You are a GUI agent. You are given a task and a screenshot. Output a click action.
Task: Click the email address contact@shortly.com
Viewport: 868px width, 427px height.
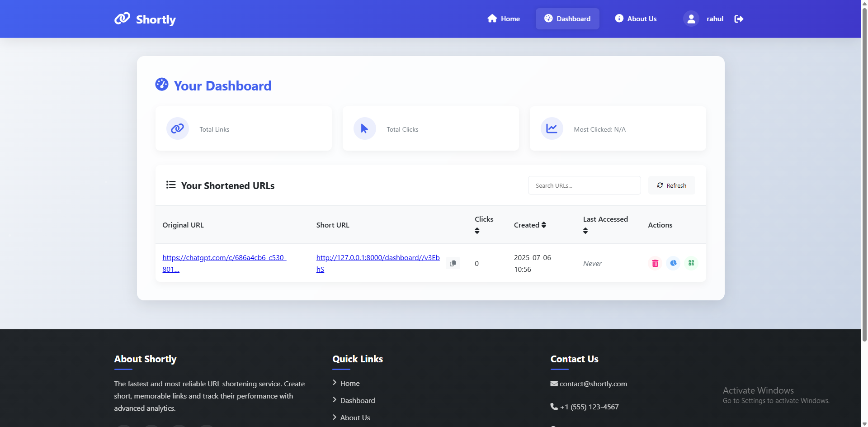pyautogui.click(x=593, y=383)
